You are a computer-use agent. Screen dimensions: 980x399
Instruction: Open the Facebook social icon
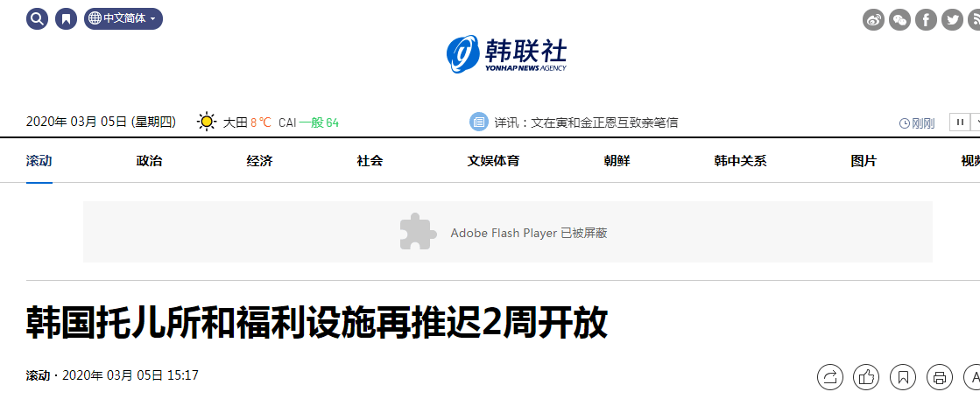point(927,19)
